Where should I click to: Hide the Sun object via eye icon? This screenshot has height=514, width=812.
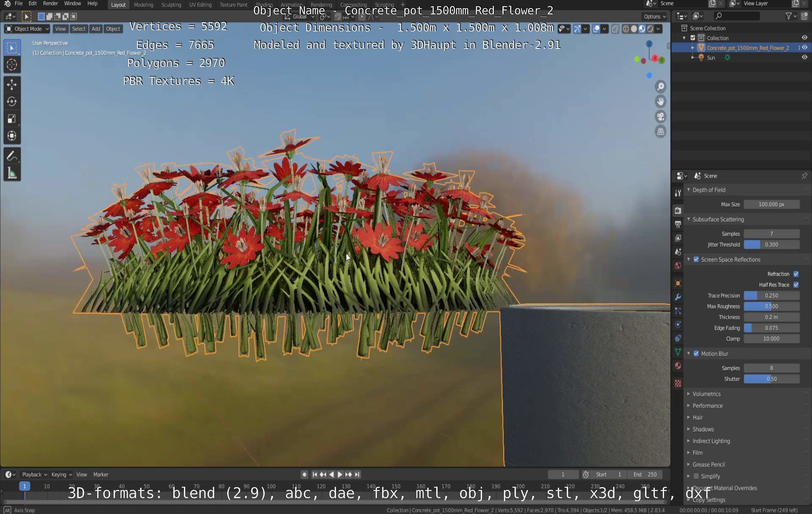pyautogui.click(x=805, y=58)
